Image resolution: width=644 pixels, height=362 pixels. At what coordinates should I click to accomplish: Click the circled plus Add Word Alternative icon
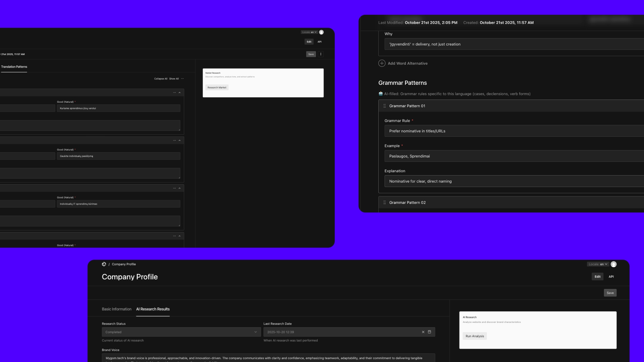(x=382, y=63)
